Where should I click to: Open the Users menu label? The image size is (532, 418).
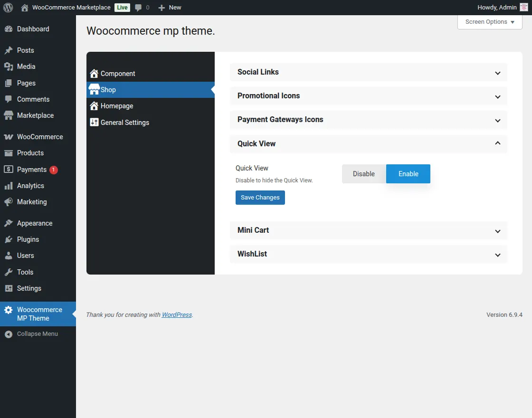26,256
